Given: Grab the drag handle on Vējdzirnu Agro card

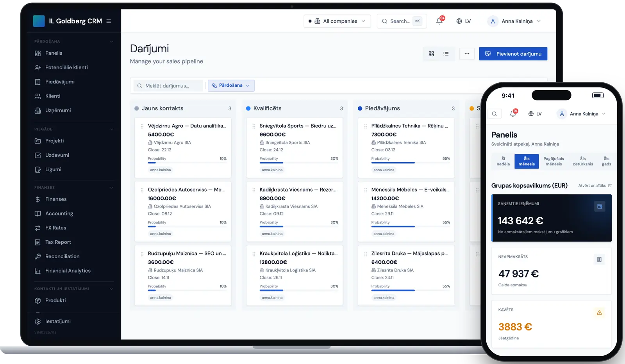Looking at the screenshot, I should pyautogui.click(x=142, y=126).
